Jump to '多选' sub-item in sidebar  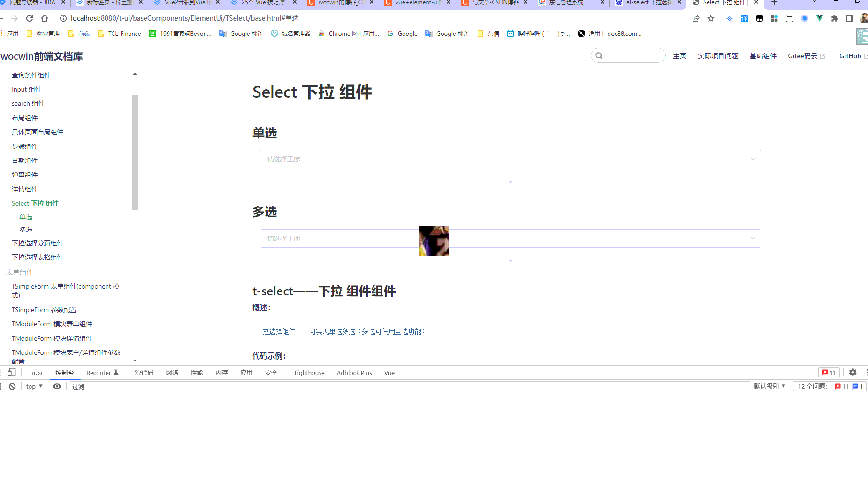pyautogui.click(x=26, y=230)
